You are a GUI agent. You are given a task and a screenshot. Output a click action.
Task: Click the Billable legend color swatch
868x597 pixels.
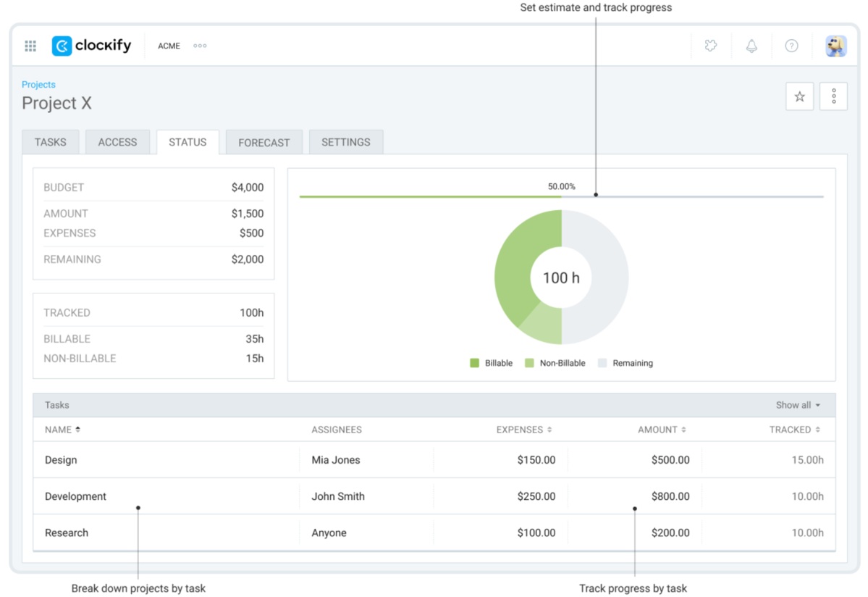(474, 363)
